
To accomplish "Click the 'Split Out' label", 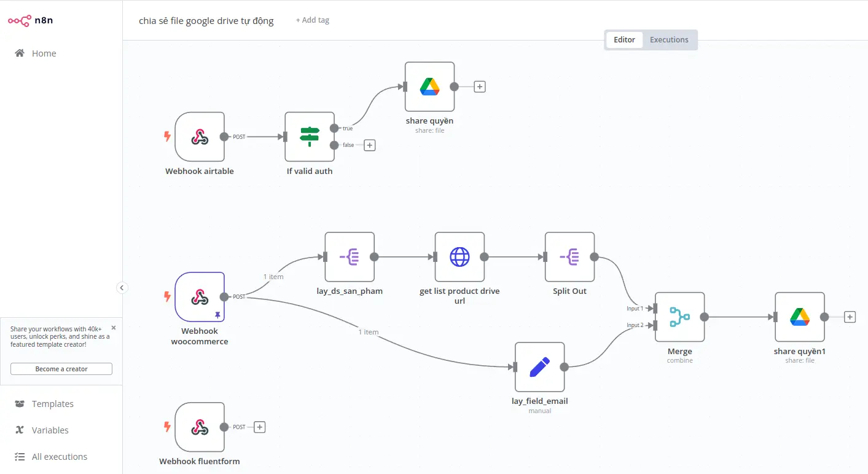I will click(569, 291).
